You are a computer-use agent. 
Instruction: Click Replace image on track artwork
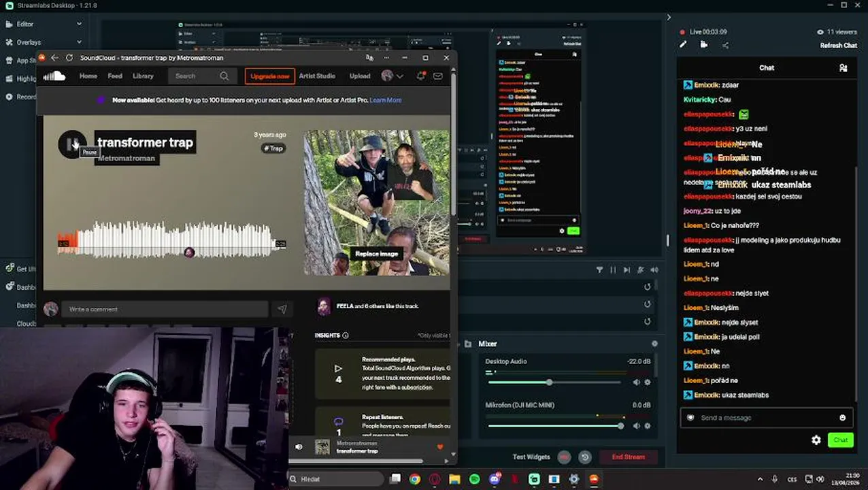376,254
